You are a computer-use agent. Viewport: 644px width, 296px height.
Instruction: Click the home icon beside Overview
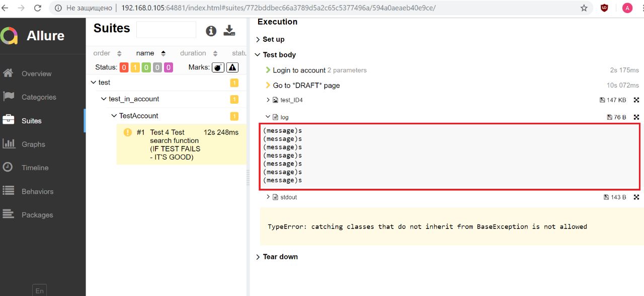coord(8,73)
